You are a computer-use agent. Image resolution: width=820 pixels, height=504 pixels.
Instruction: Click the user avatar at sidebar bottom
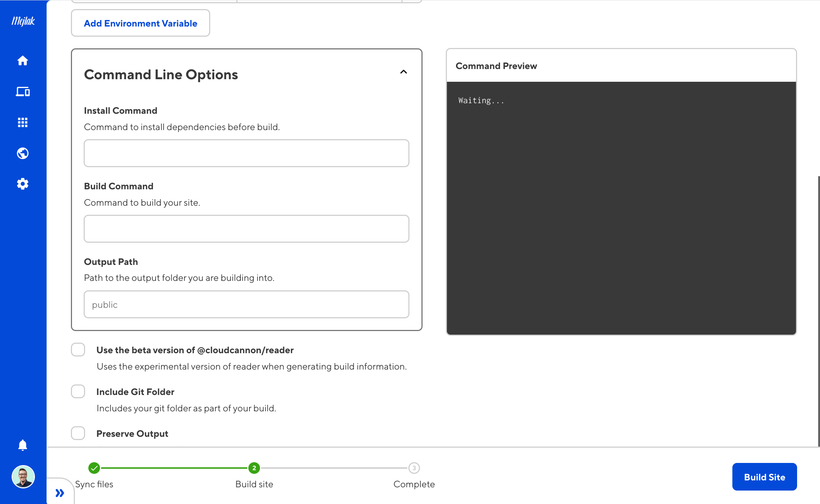coord(23,477)
